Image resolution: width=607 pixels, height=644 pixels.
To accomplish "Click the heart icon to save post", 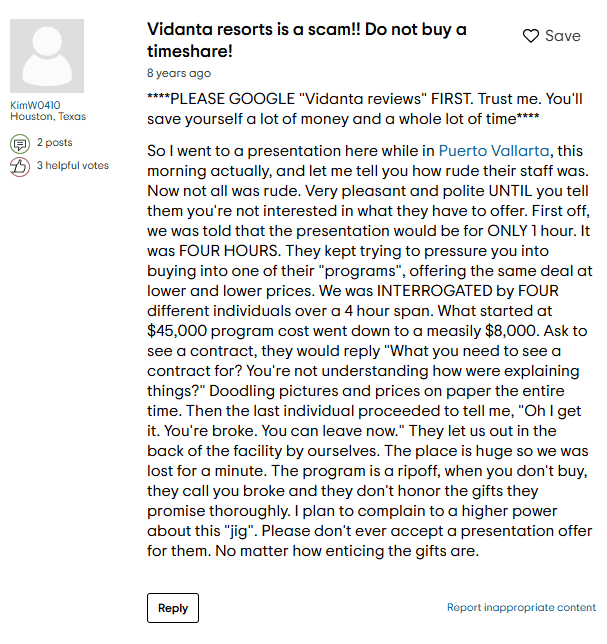I will tap(531, 36).
